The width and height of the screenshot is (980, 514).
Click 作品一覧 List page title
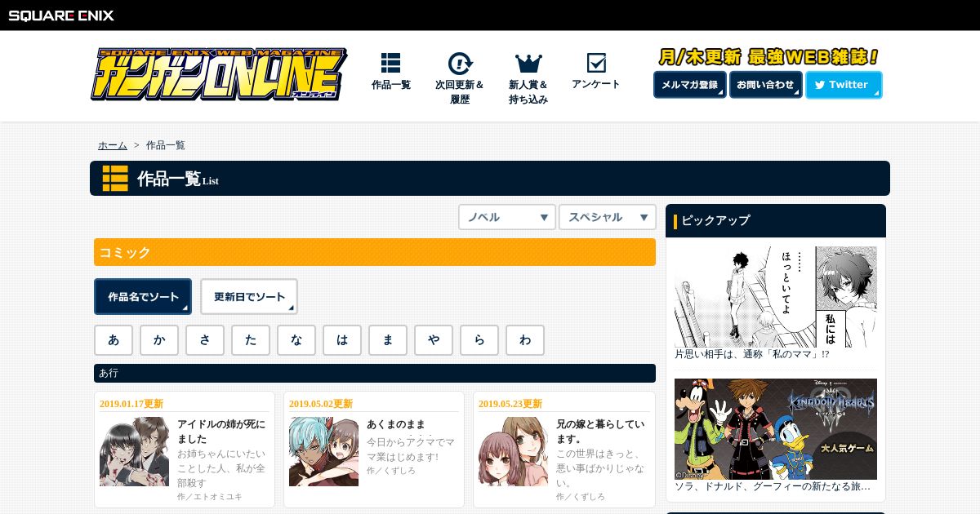178,179
